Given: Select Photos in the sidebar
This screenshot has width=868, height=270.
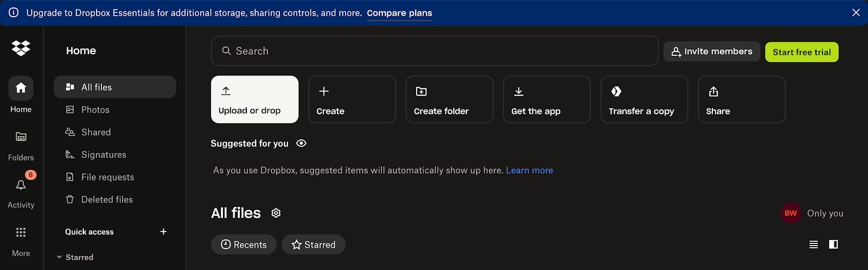Looking at the screenshot, I should 95,110.
